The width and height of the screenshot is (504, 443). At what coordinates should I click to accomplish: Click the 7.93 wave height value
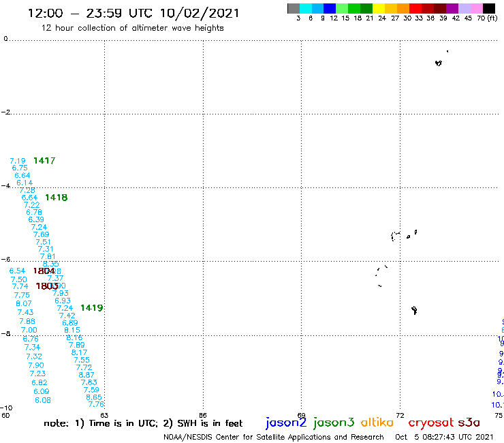click(x=61, y=294)
